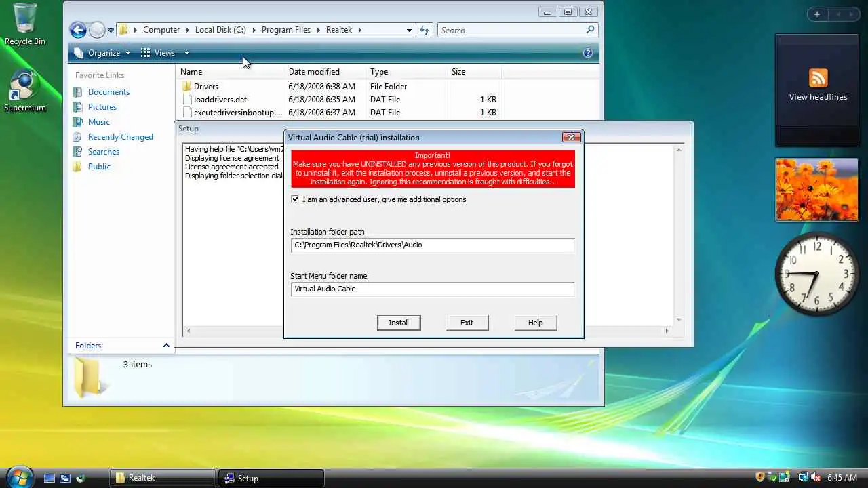Screen dimensions: 868x488
Task: Click the network tray icon
Action: coord(804,478)
